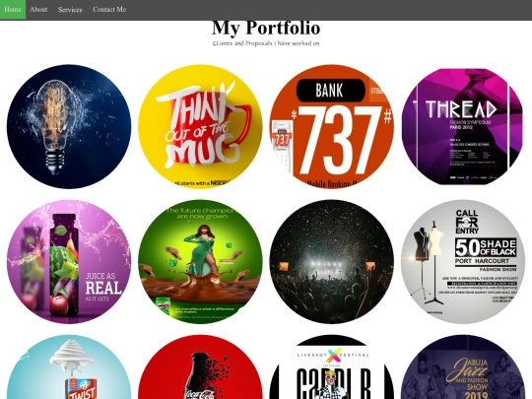Open the exploding light bulb portfolio image
Screen dimensions: 532x399
[69, 126]
